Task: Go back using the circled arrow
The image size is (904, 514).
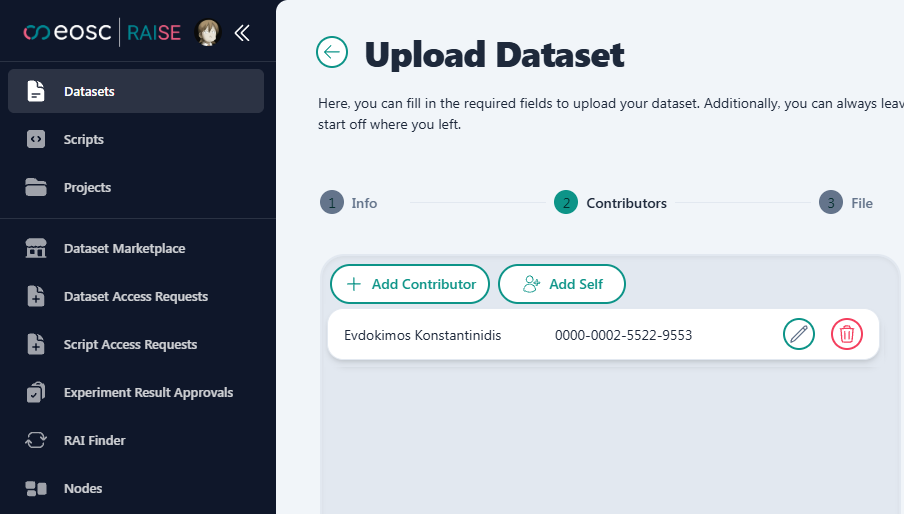Action: 332,52
